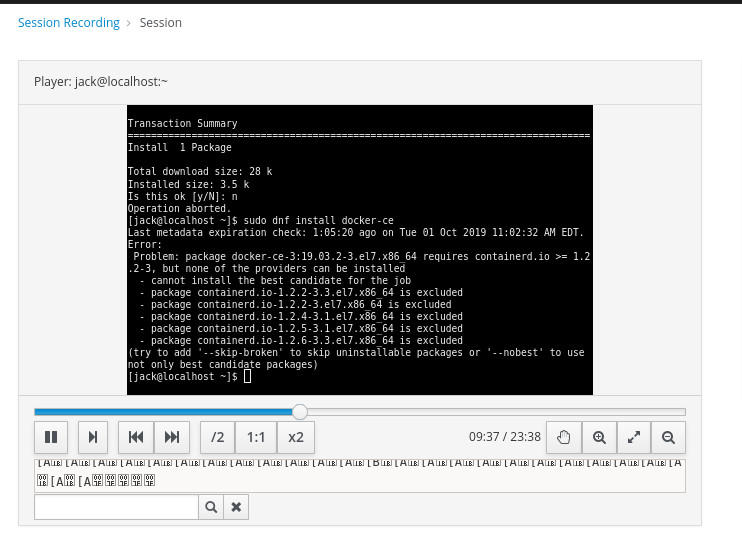Click containerd.io-1.2.6-3.3.el7 excluded line
This screenshot has height=540, width=742.
coord(301,340)
